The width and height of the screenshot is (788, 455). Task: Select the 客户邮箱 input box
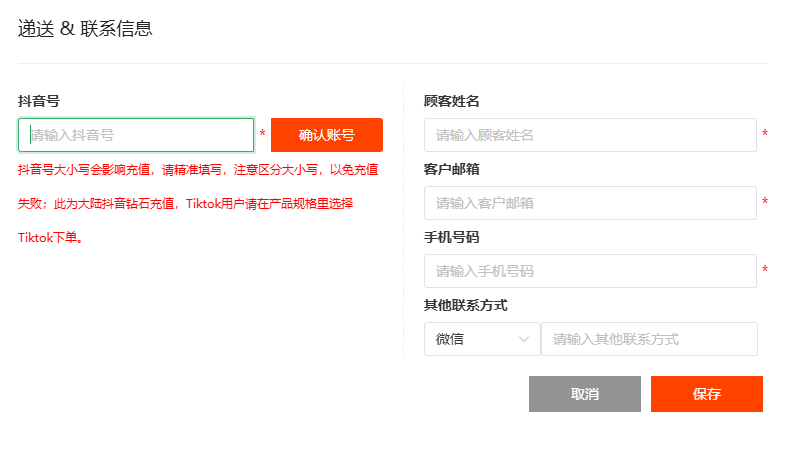tap(590, 203)
